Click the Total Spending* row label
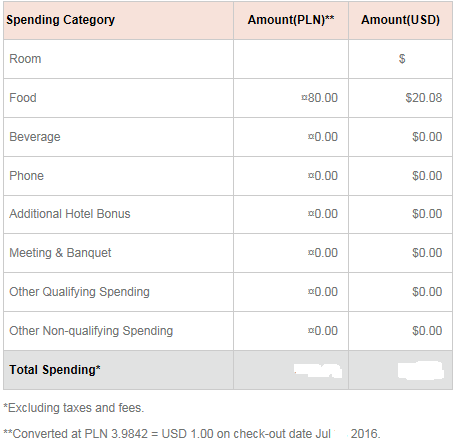The image size is (459, 441). (55, 370)
